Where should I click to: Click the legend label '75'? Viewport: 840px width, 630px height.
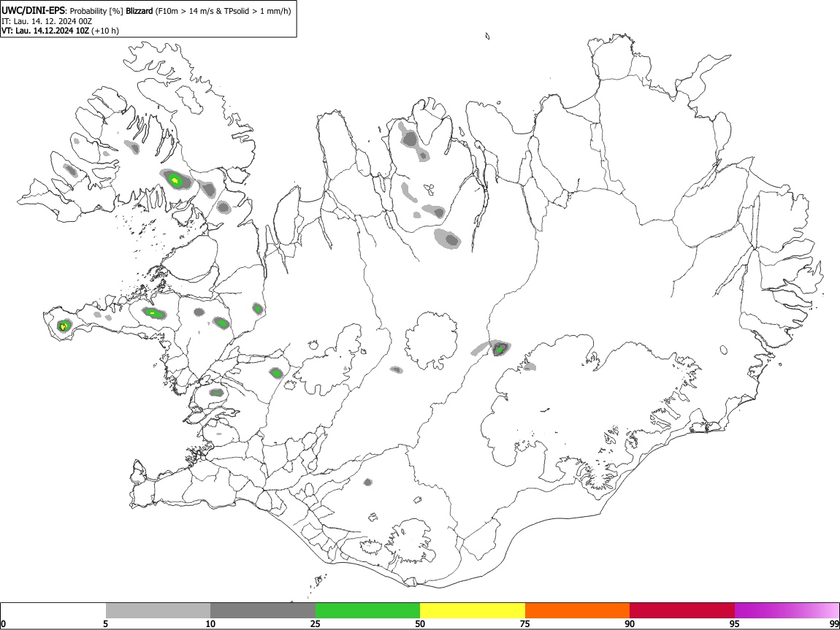click(525, 623)
